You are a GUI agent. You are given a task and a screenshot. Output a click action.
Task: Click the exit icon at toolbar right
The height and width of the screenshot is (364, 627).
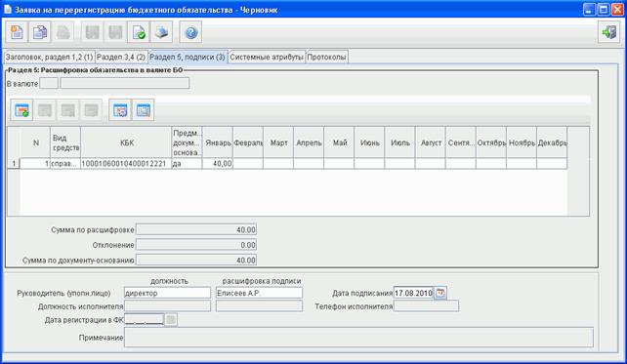point(609,32)
